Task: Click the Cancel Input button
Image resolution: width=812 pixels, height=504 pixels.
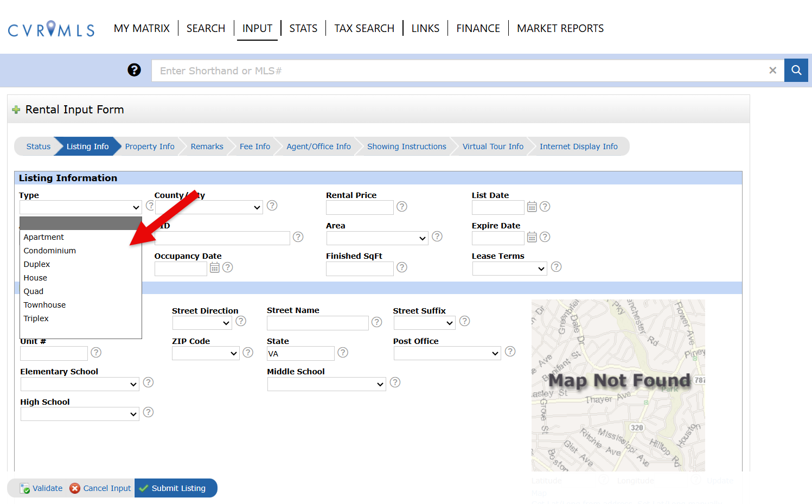Action: coord(100,488)
